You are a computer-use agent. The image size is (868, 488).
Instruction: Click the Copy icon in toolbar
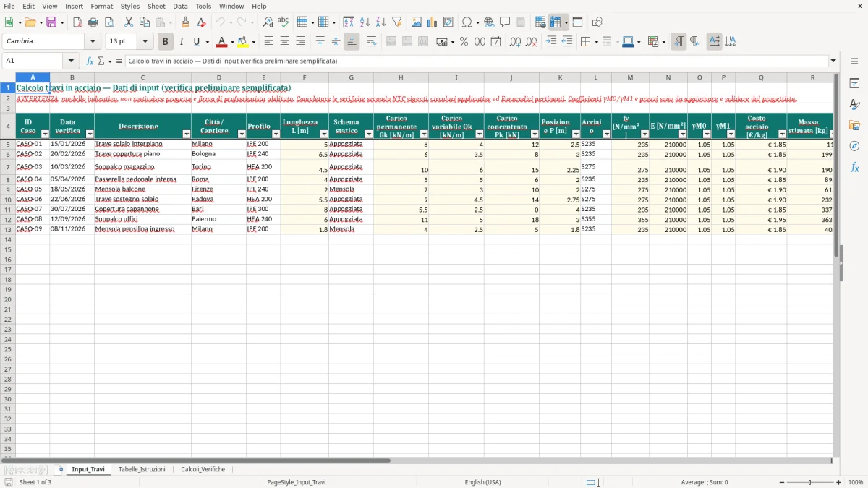pyautogui.click(x=144, y=22)
